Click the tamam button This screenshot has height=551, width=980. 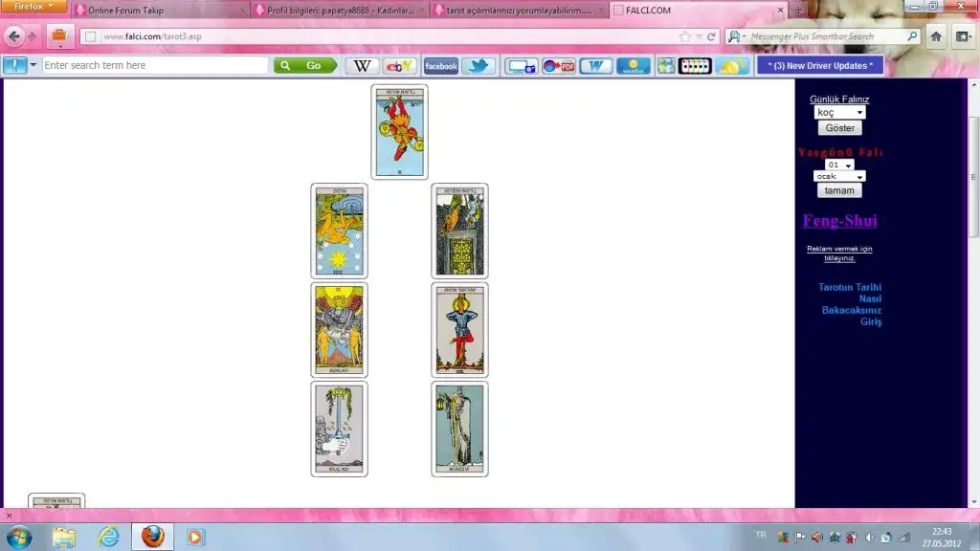click(x=839, y=190)
